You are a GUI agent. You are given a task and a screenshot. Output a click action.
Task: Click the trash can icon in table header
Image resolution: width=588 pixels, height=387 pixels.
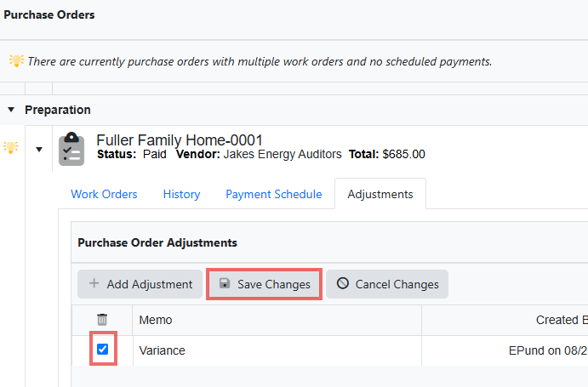click(102, 320)
